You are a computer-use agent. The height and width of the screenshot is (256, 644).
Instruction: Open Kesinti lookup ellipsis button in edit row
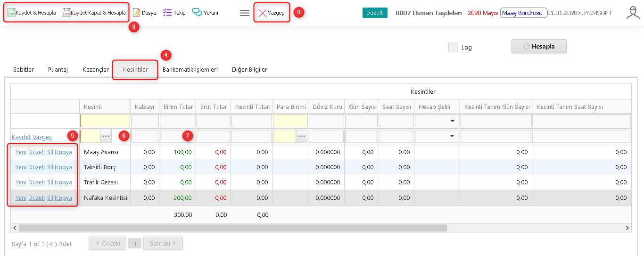106,136
